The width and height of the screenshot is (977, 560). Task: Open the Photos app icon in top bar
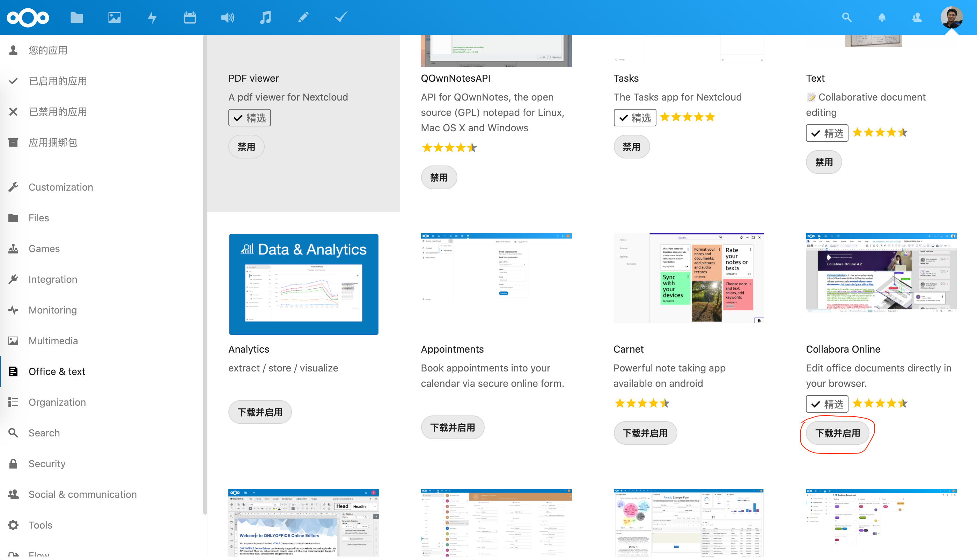tap(114, 17)
